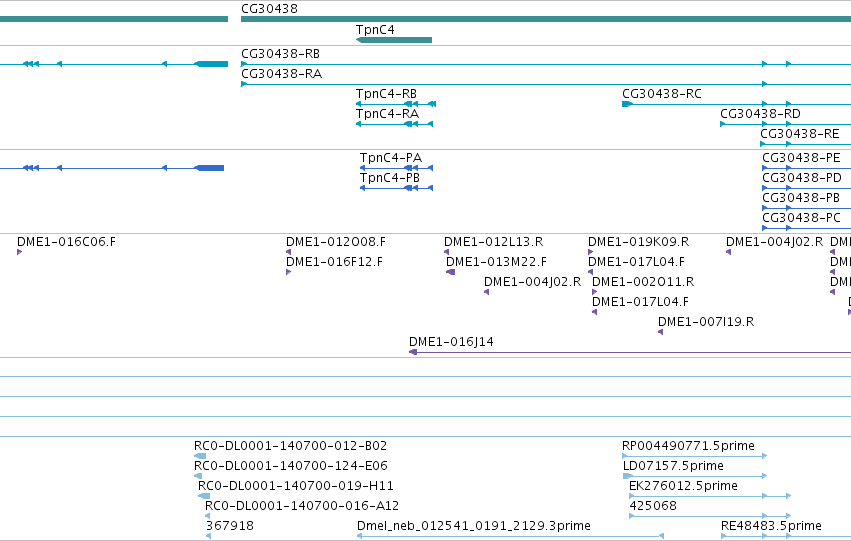Click the DME1-002O11.R feature label

coord(643,282)
